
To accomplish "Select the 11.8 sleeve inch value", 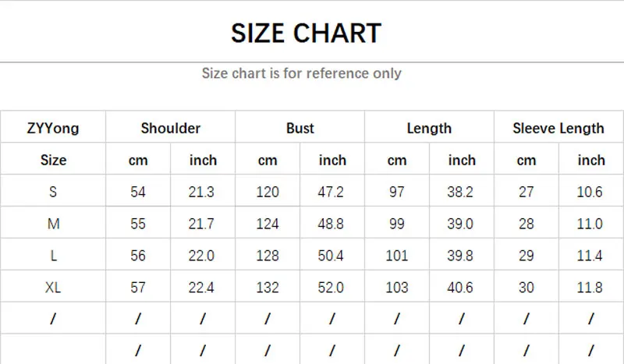I will coord(590,288).
